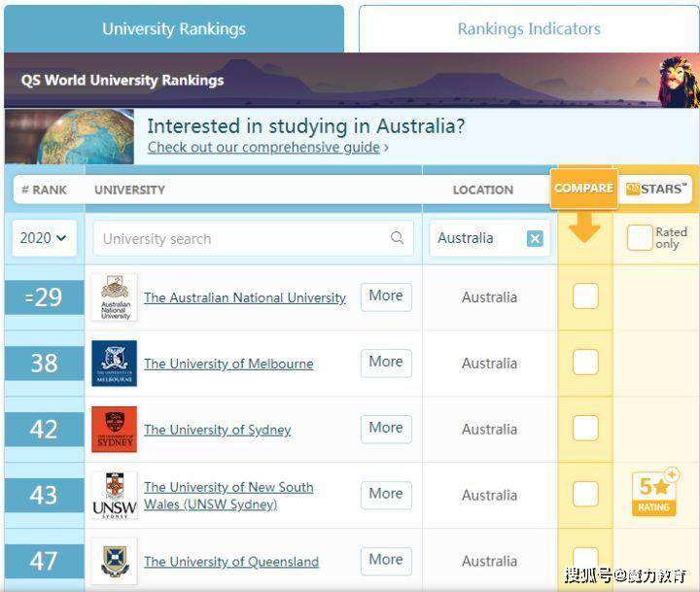Open the UNSW Sydney university link
700x592 pixels.
pos(228,496)
